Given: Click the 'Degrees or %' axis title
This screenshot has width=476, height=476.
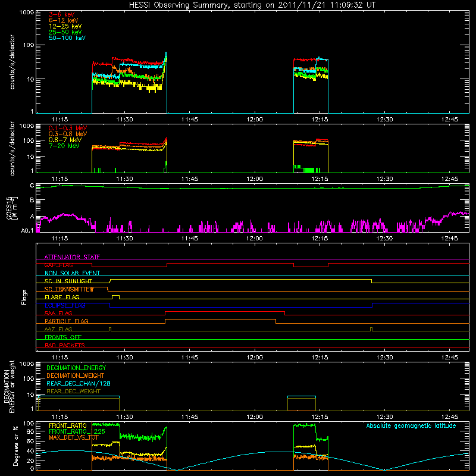Looking at the screenshot, I should click(16, 446).
